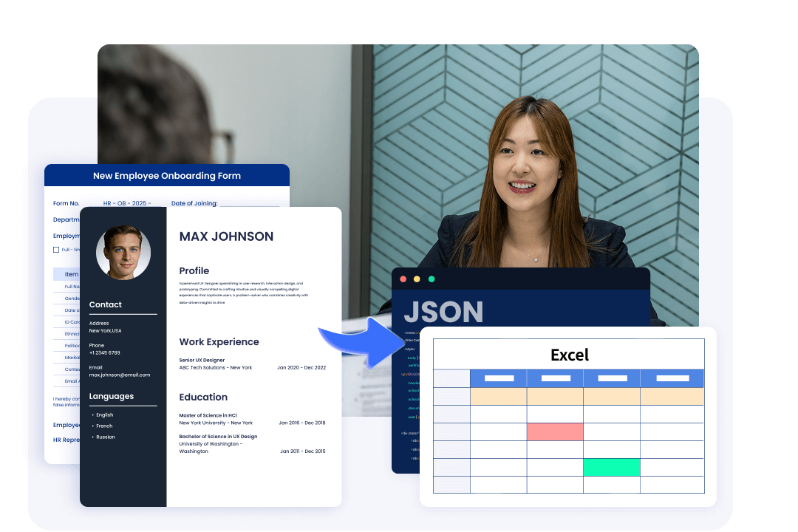Click the yellow dot on the JSON window
The width and height of the screenshot is (798, 532).
[x=417, y=279]
